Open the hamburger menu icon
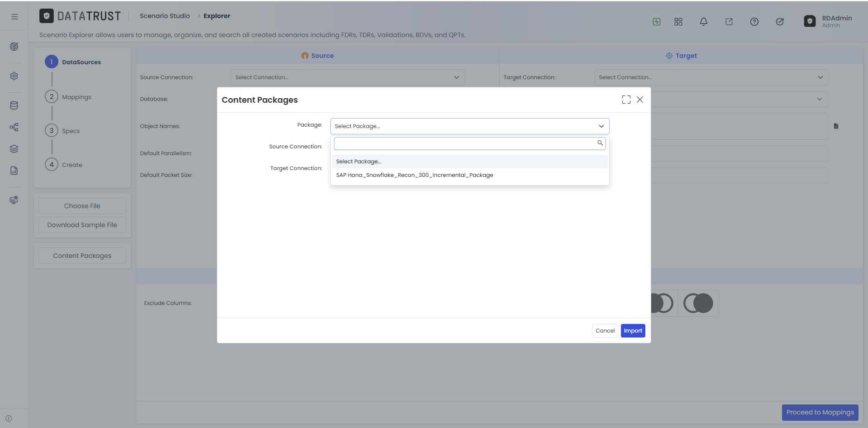This screenshot has height=428, width=868. 14,17
